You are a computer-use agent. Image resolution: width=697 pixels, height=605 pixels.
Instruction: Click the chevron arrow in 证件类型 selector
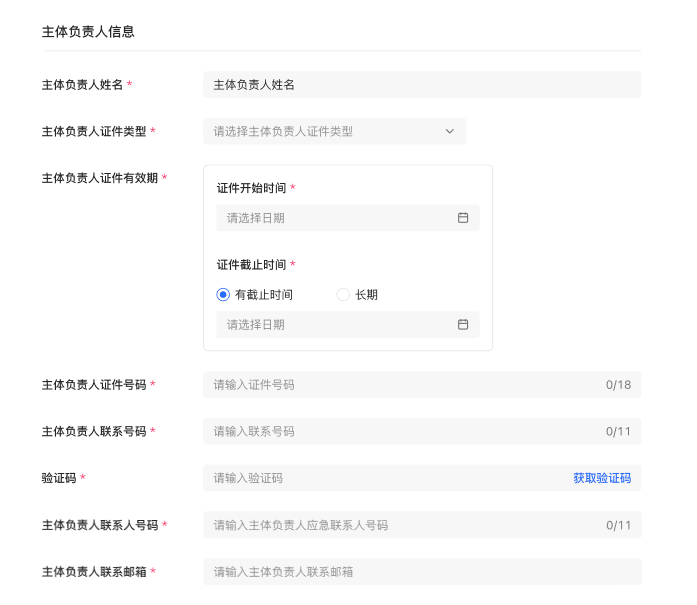click(449, 131)
